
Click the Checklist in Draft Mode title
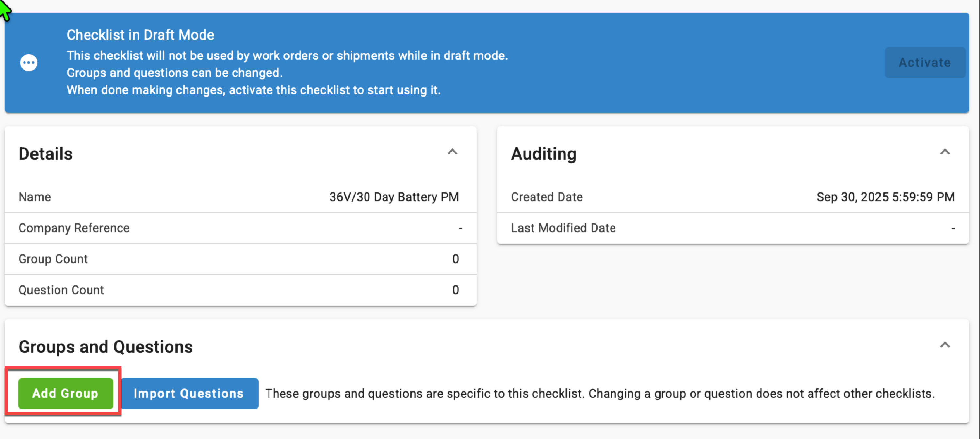140,35
